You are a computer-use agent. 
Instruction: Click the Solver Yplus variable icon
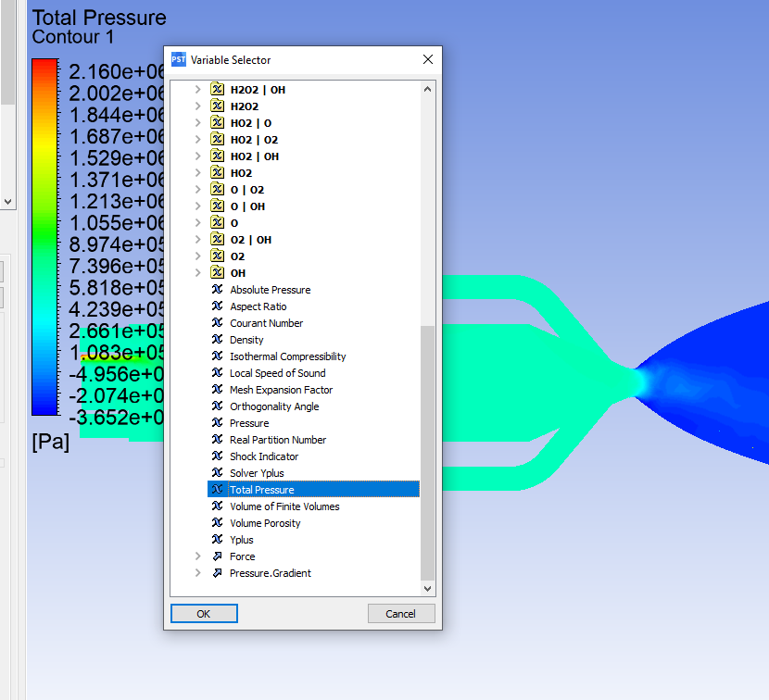click(216, 473)
